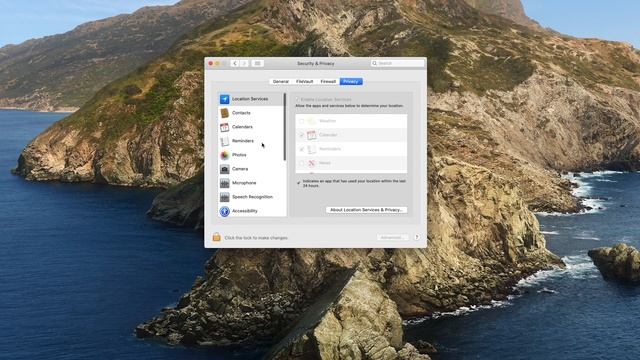Click the Location Services arrow icon
The image size is (640, 360).
tap(224, 99)
